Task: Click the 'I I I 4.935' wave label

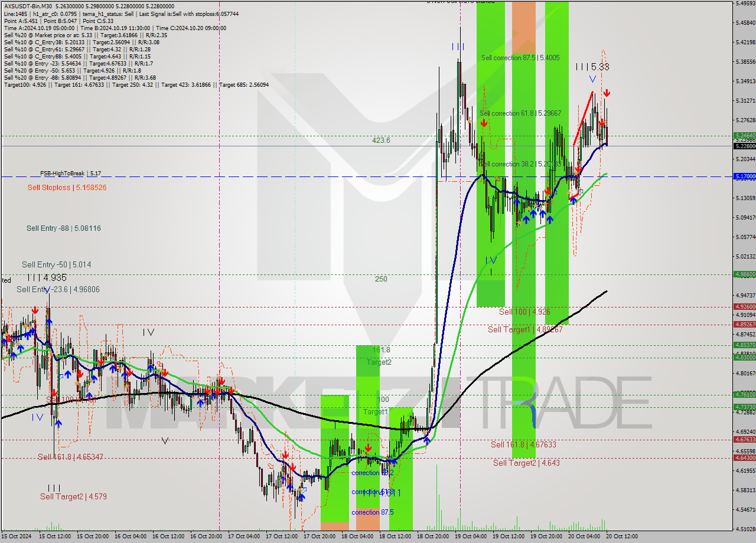Action: click(46, 277)
